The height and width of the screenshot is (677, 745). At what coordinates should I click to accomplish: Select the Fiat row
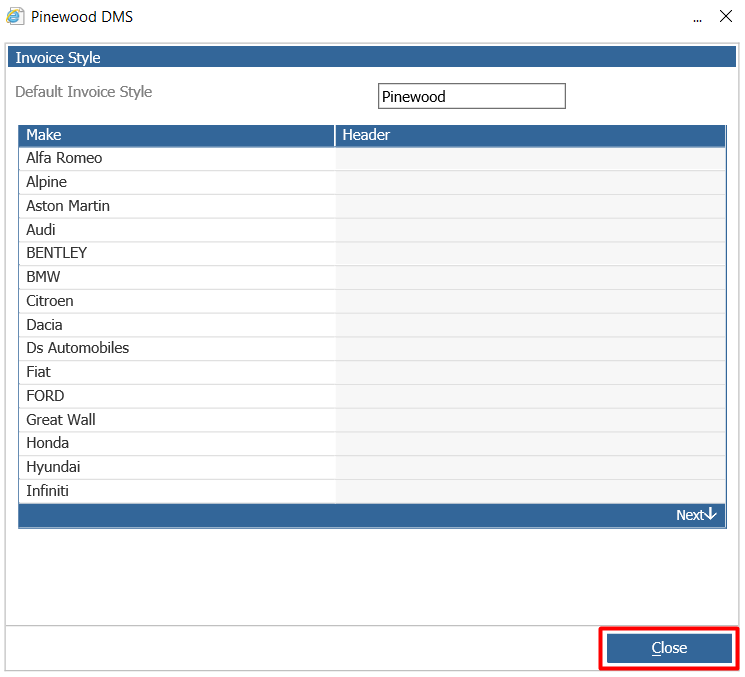point(372,372)
